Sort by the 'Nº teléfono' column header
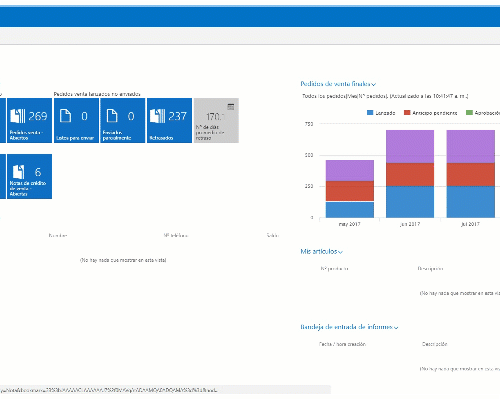The image size is (500, 400). click(176, 235)
